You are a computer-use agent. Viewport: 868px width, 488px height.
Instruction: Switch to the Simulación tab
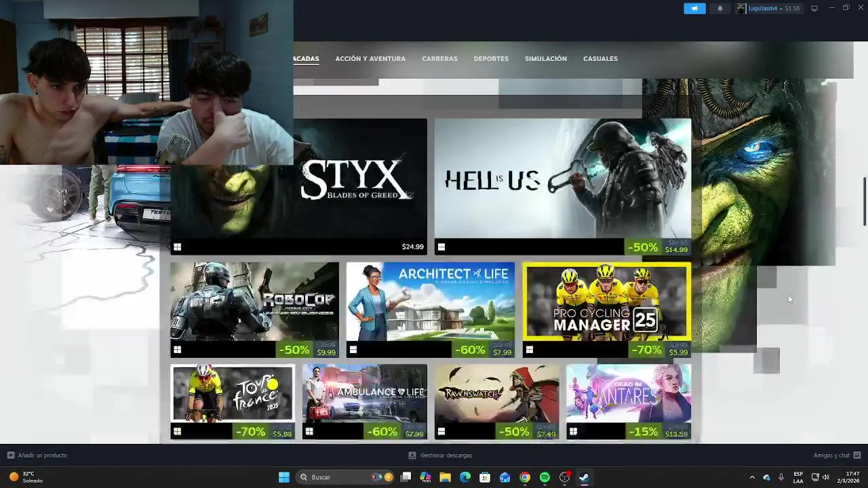[x=546, y=59]
